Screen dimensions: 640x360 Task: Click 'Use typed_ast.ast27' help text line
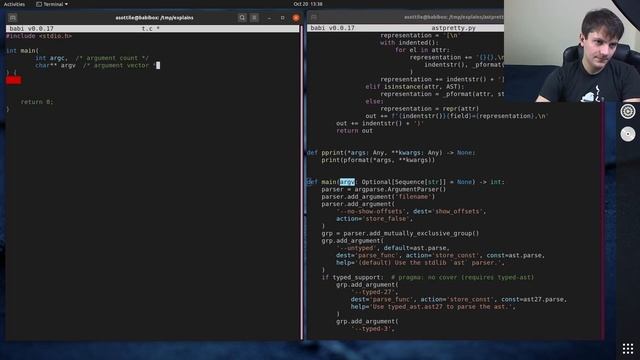(433, 307)
